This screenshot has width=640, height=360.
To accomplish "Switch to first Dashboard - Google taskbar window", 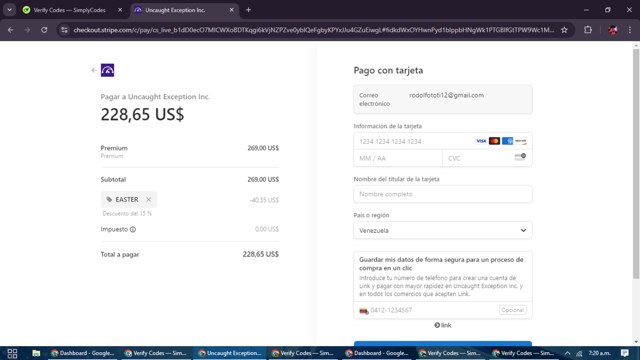I will [83, 353].
